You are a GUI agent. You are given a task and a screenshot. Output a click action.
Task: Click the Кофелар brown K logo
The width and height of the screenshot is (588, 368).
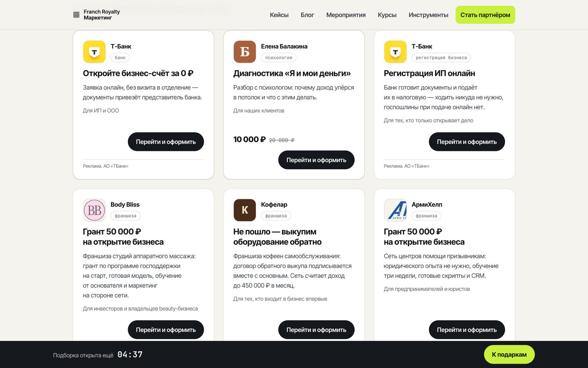pyautogui.click(x=245, y=210)
